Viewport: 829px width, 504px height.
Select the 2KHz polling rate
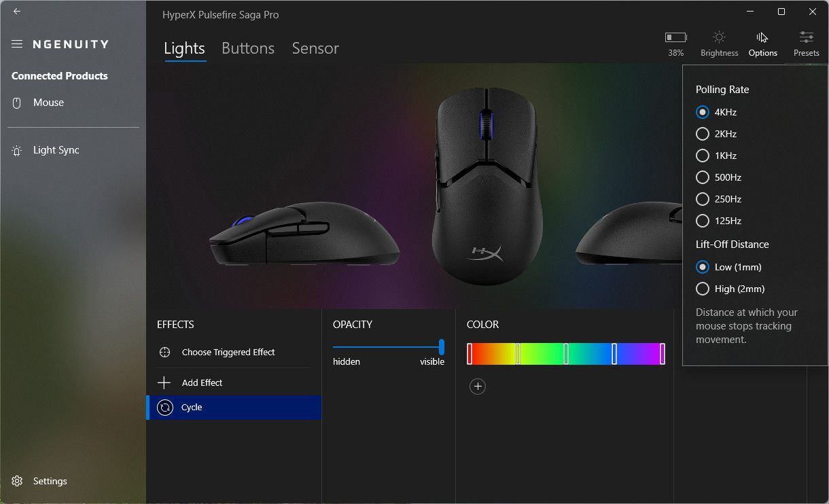tap(703, 134)
